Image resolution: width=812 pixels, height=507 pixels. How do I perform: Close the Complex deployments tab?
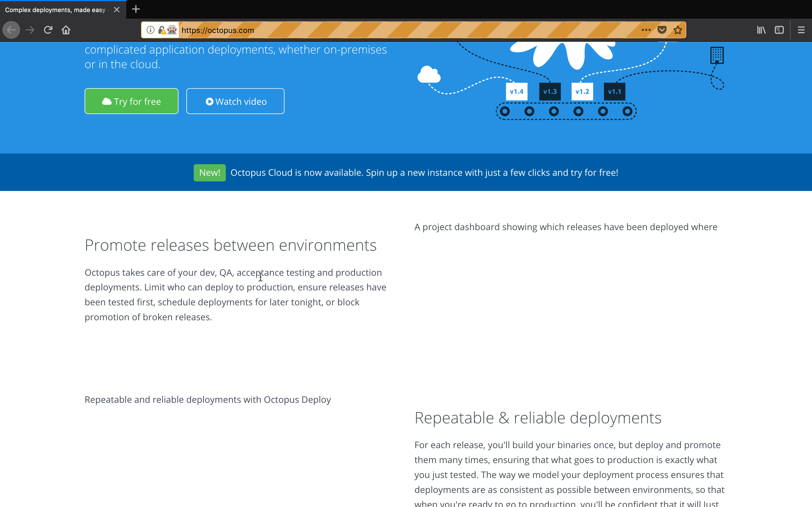[x=117, y=10]
